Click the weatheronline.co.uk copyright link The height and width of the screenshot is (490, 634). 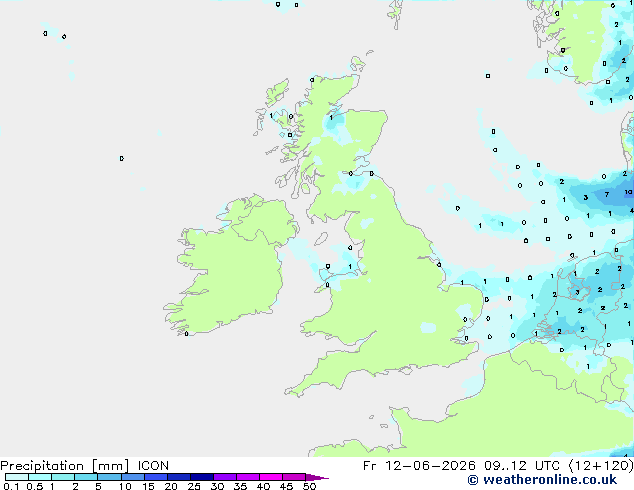click(x=542, y=480)
